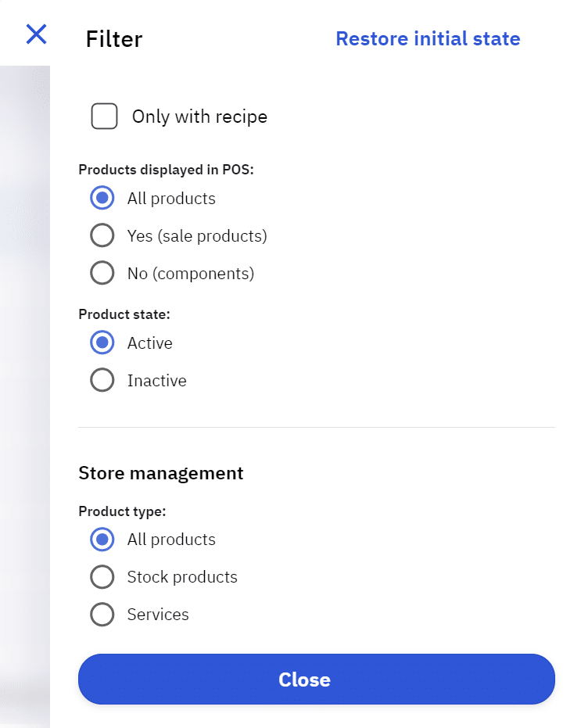Pick the Services product type
Viewport: 581px width, 728px height.
pos(102,615)
